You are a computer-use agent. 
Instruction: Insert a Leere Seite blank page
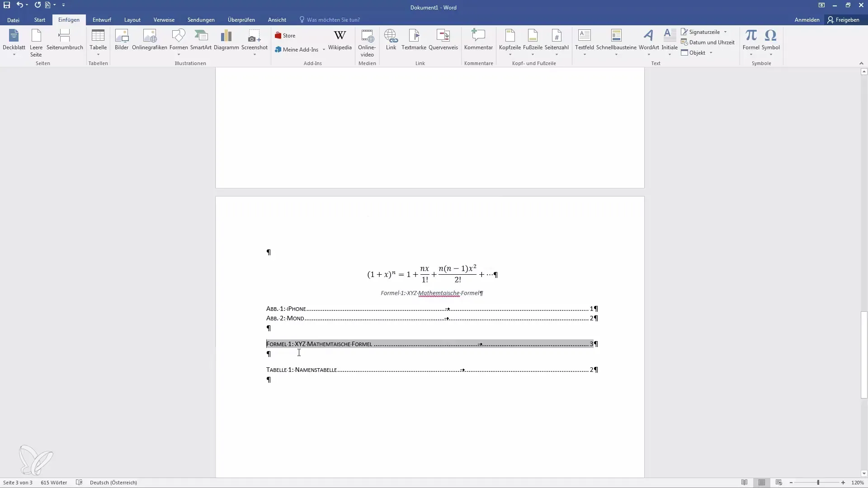[36, 43]
